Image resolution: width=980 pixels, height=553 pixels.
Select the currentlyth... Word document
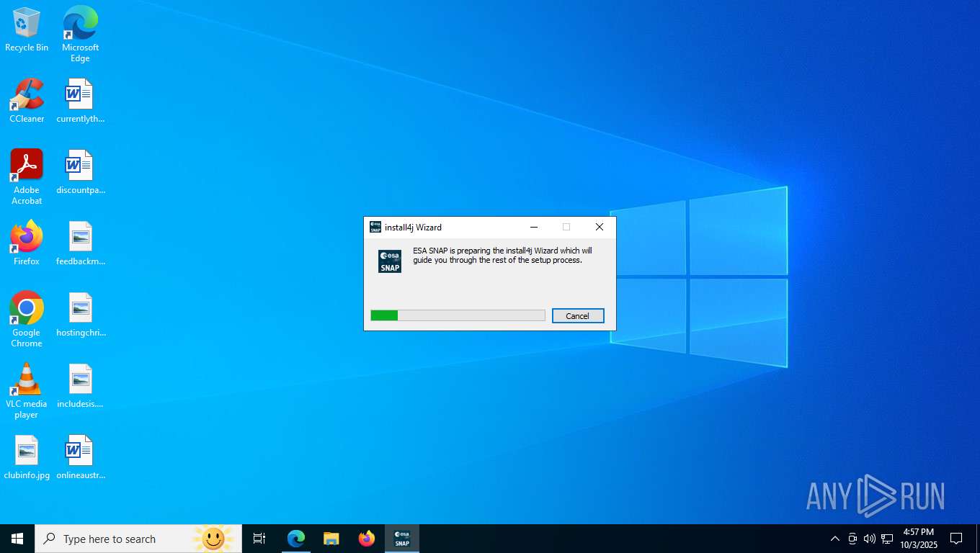point(80,101)
